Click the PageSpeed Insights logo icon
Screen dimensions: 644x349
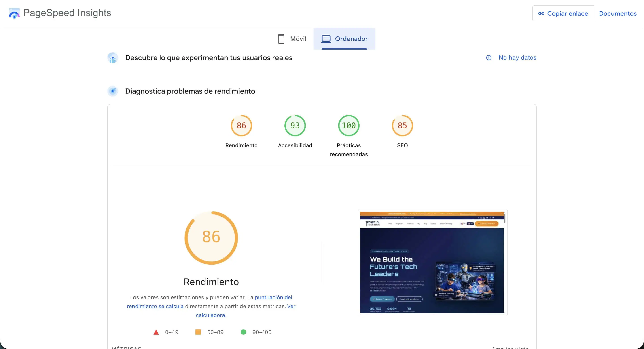pyautogui.click(x=14, y=13)
